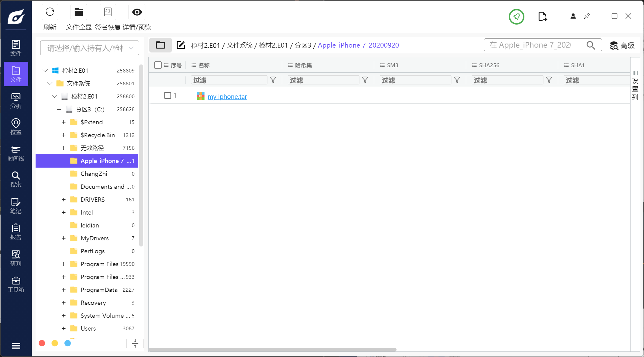The height and width of the screenshot is (357, 644).
Task: Click the red color tag dot
Action: [42, 343]
